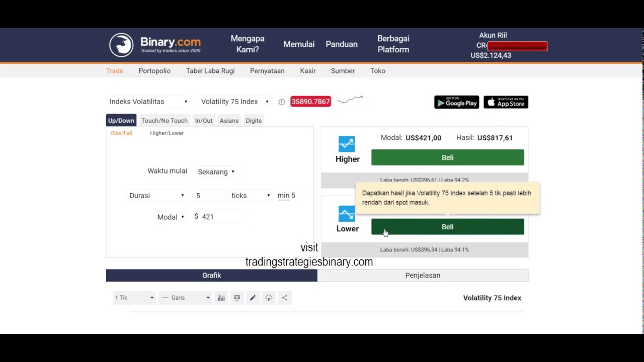Click the duration value field showing 5
The width and height of the screenshot is (644, 362).
[x=209, y=196]
